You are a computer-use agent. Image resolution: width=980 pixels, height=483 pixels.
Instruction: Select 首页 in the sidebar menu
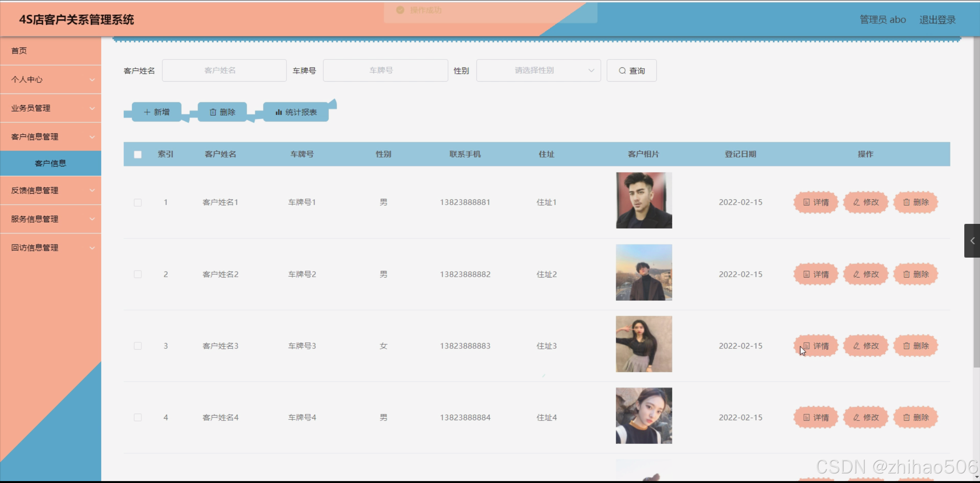18,50
